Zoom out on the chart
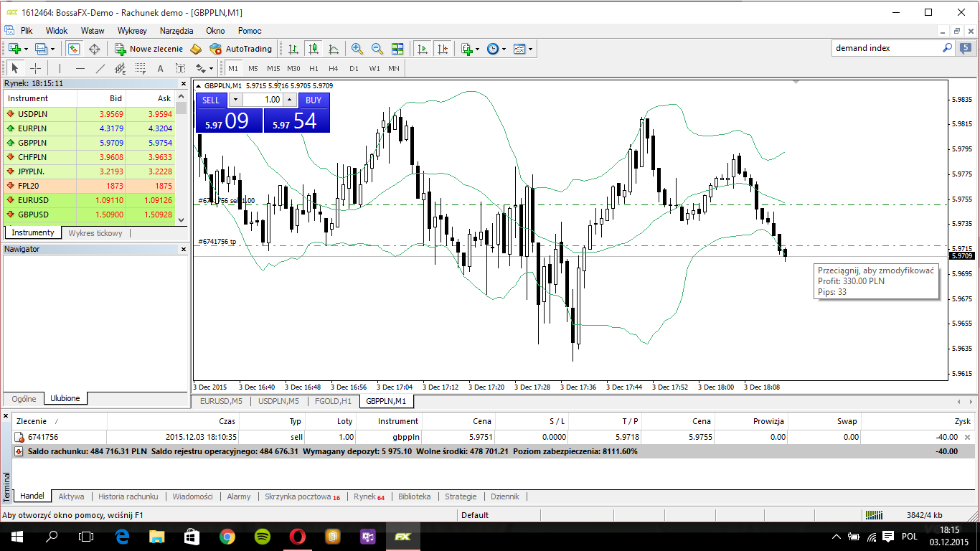This screenshot has height=551, width=980. (377, 49)
